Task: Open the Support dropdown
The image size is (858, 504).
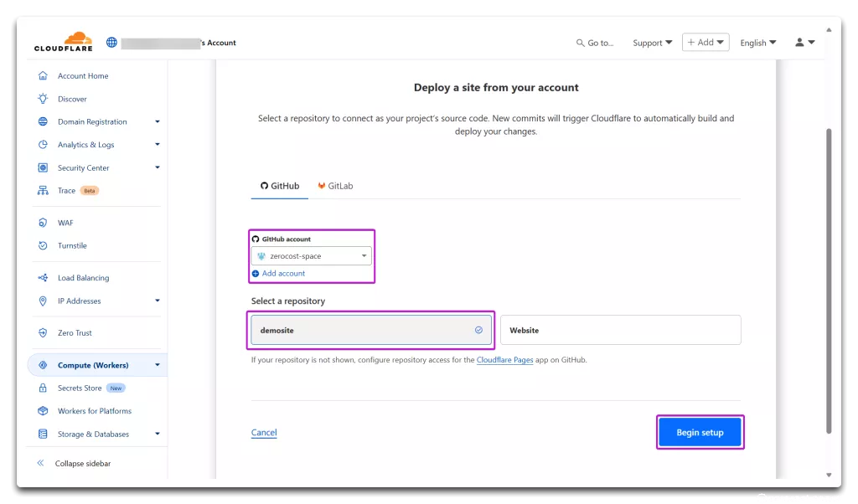Action: click(x=652, y=43)
